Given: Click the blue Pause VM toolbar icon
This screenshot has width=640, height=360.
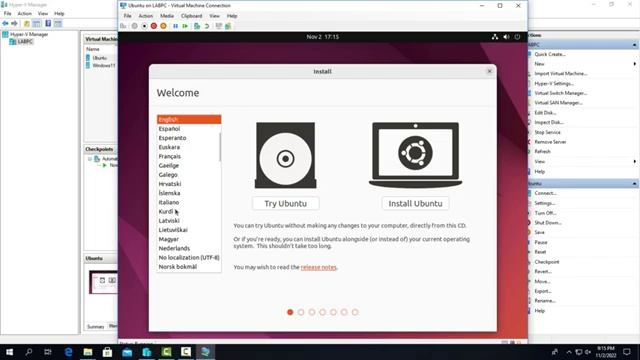Looking at the screenshot, I should 176,26.
